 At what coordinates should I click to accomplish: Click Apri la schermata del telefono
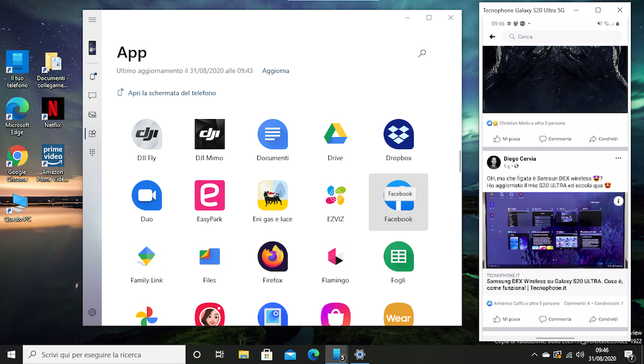click(x=172, y=93)
